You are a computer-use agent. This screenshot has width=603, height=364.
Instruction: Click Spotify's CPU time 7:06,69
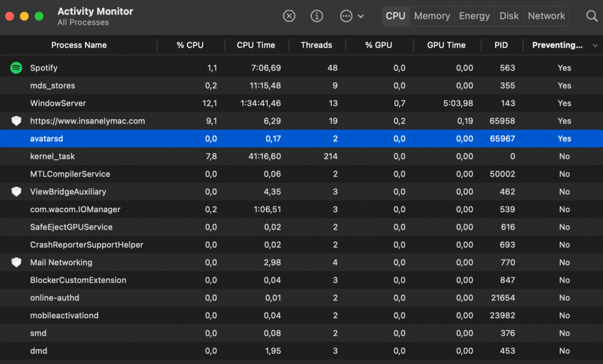(266, 68)
